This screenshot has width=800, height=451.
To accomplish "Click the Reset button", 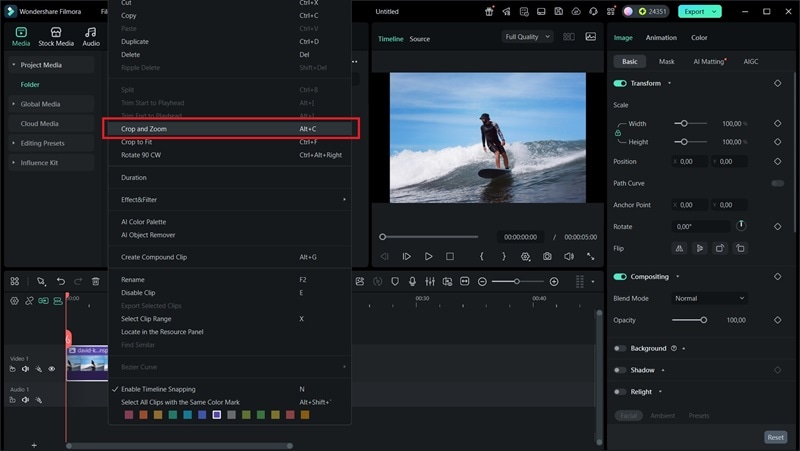I will point(775,437).
